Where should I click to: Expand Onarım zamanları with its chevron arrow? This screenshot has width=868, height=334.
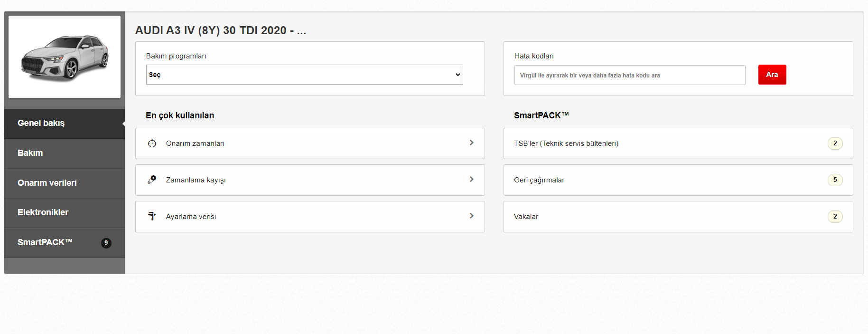[471, 143]
